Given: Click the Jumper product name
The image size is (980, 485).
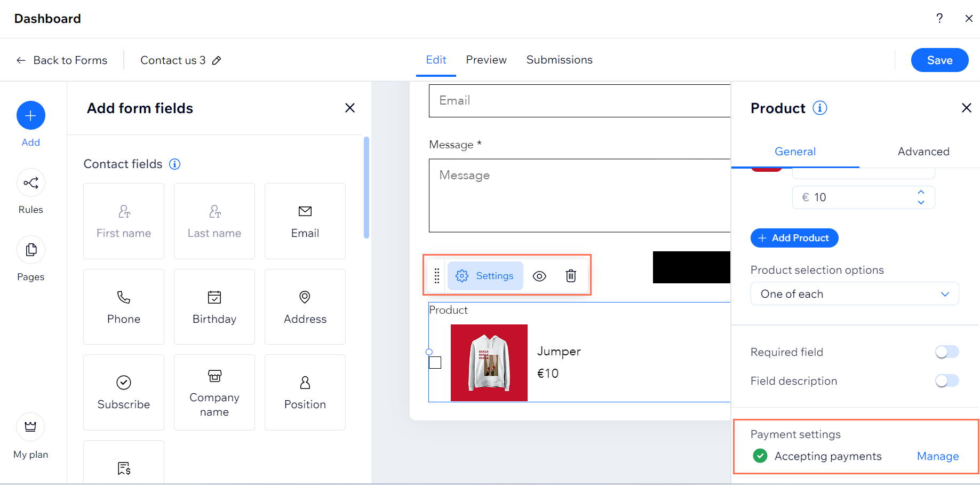Looking at the screenshot, I should coord(559,351).
